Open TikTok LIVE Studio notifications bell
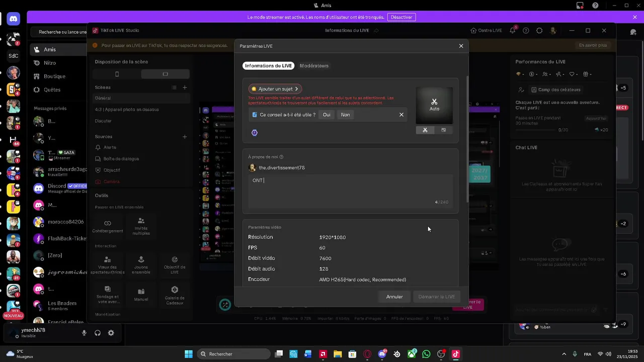 pyautogui.click(x=513, y=31)
